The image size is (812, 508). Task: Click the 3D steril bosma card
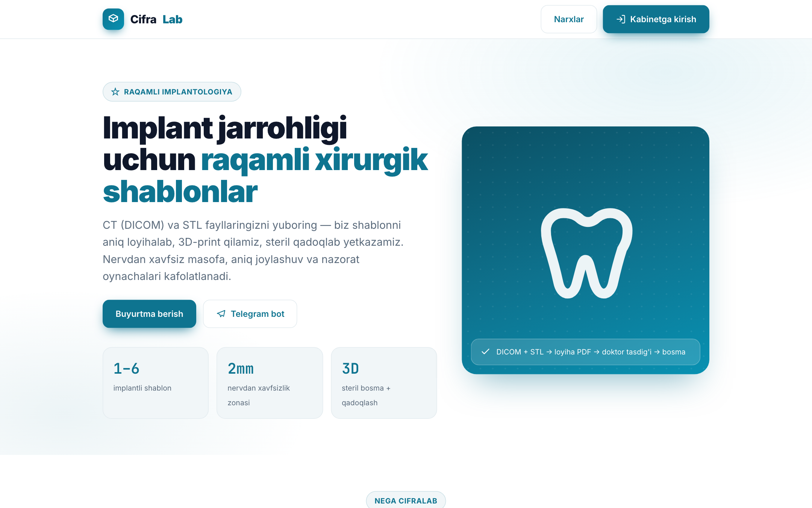pos(384,383)
